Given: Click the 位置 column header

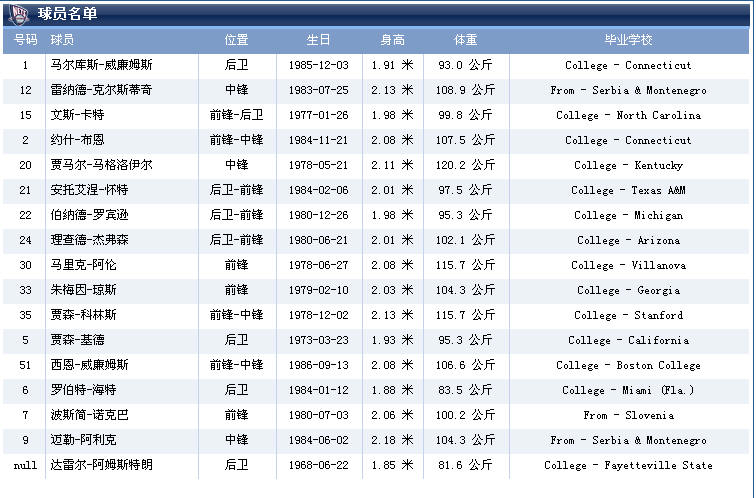Looking at the screenshot, I should tap(237, 40).
